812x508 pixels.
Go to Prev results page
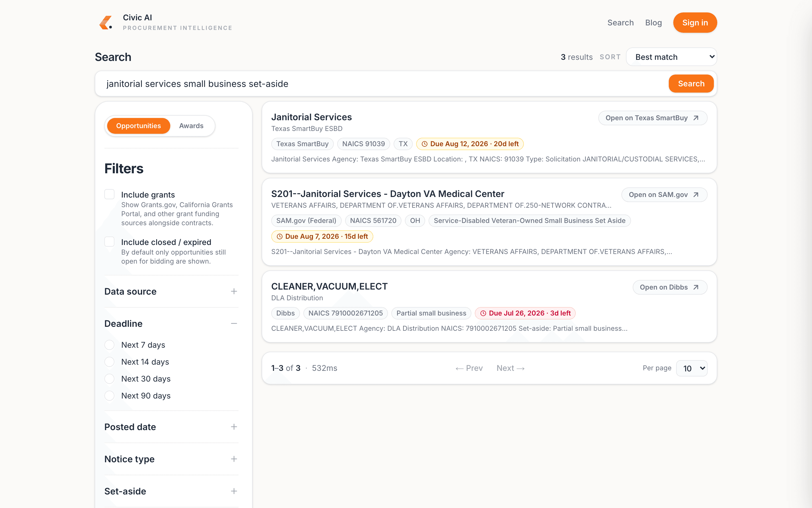469,368
